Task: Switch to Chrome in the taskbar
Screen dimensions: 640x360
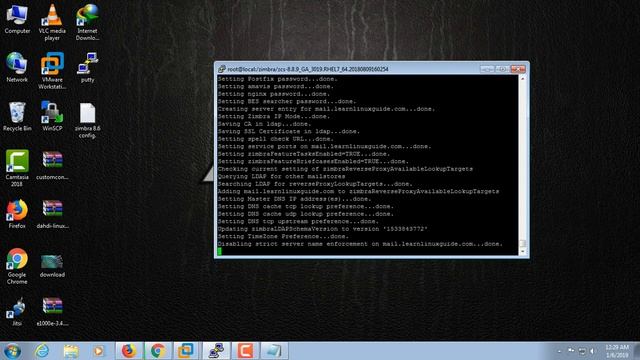Action: [x=158, y=351]
